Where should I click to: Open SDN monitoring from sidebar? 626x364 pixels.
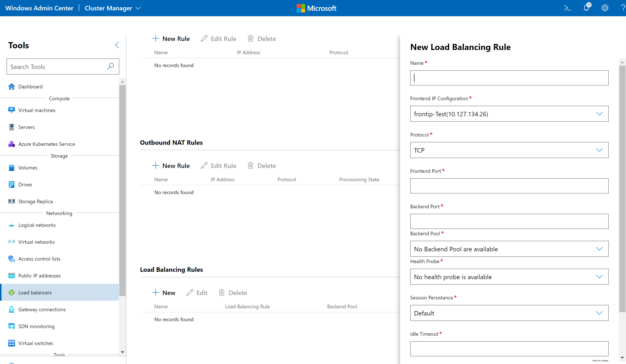point(36,326)
